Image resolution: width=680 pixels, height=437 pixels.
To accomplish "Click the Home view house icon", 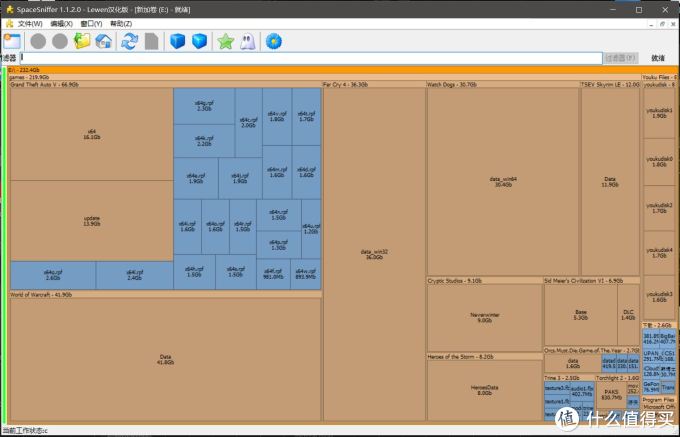I will [x=104, y=41].
